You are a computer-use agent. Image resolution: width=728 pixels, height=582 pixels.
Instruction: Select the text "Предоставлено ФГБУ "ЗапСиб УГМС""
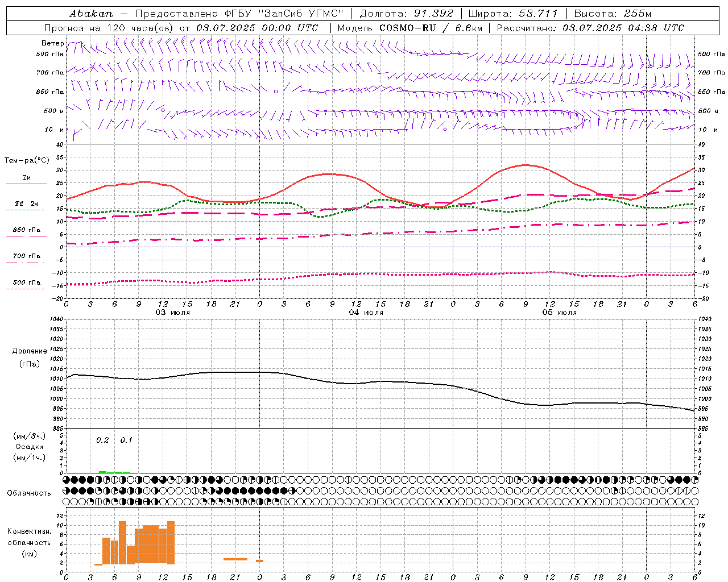[x=239, y=14]
